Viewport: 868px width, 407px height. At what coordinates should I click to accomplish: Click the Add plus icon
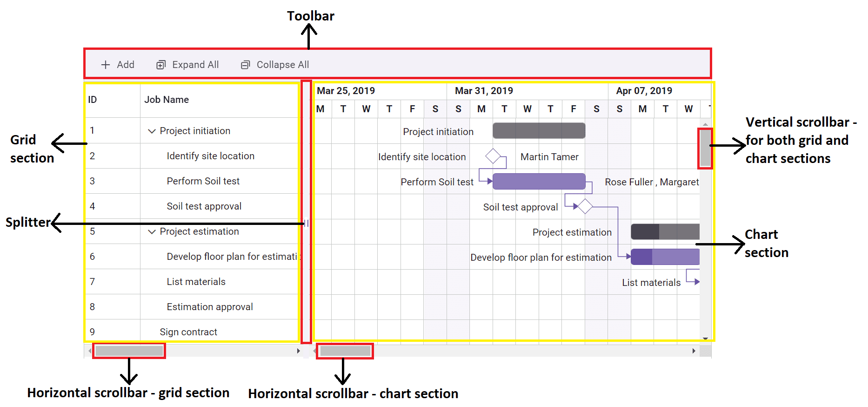106,64
